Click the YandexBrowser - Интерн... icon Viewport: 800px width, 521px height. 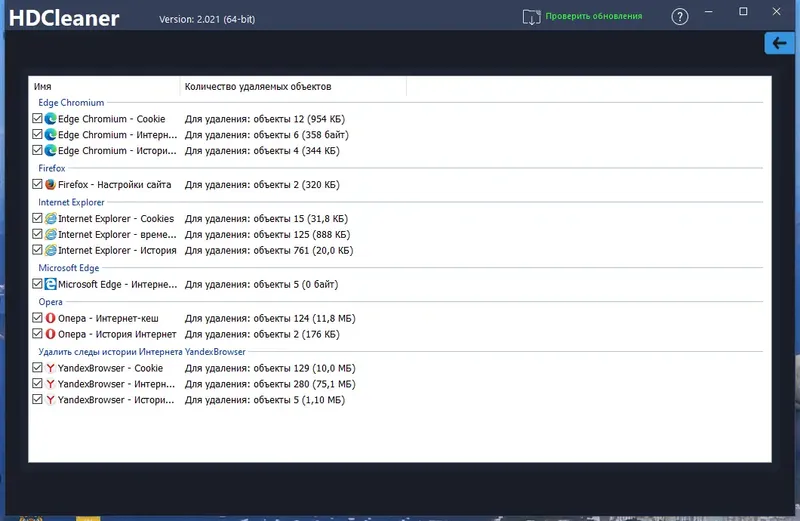(x=50, y=384)
